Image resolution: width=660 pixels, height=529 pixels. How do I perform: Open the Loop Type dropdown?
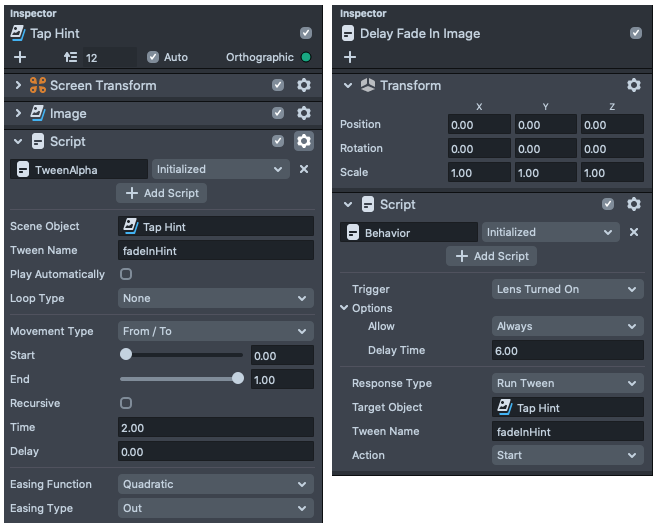pyautogui.click(x=215, y=299)
